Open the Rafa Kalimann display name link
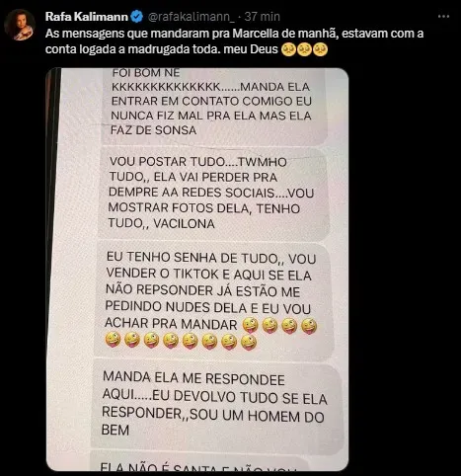This screenshot has width=461, height=476. point(87,17)
